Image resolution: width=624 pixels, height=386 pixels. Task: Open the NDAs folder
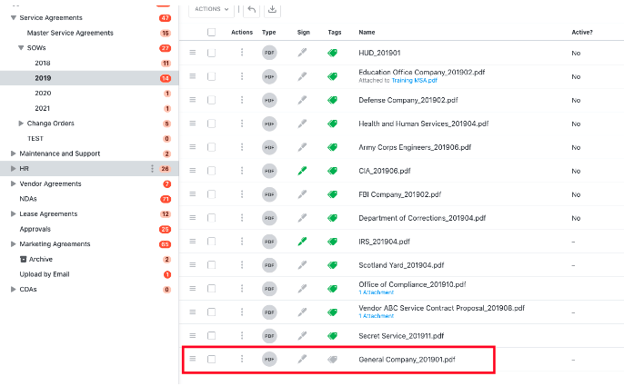coord(28,199)
